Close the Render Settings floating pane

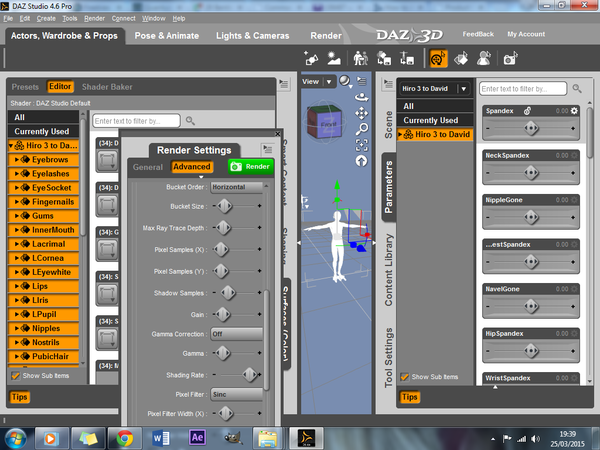pos(278,134)
